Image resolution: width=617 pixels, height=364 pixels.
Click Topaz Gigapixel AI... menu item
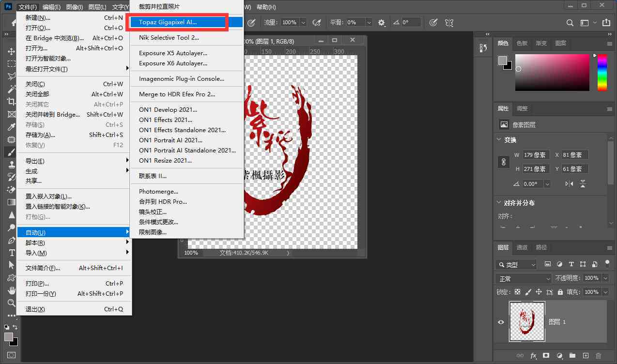click(x=186, y=22)
